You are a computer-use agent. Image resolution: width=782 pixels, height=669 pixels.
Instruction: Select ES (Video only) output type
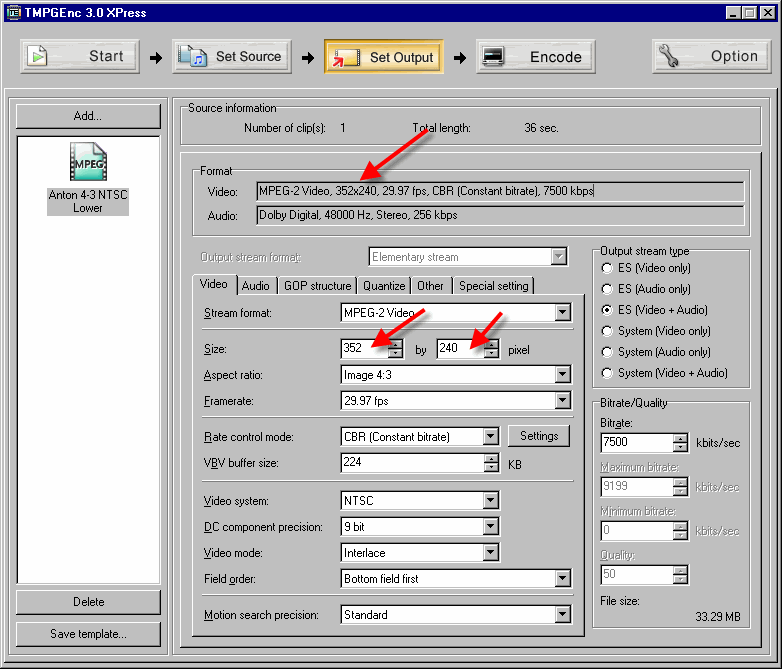pyautogui.click(x=606, y=268)
